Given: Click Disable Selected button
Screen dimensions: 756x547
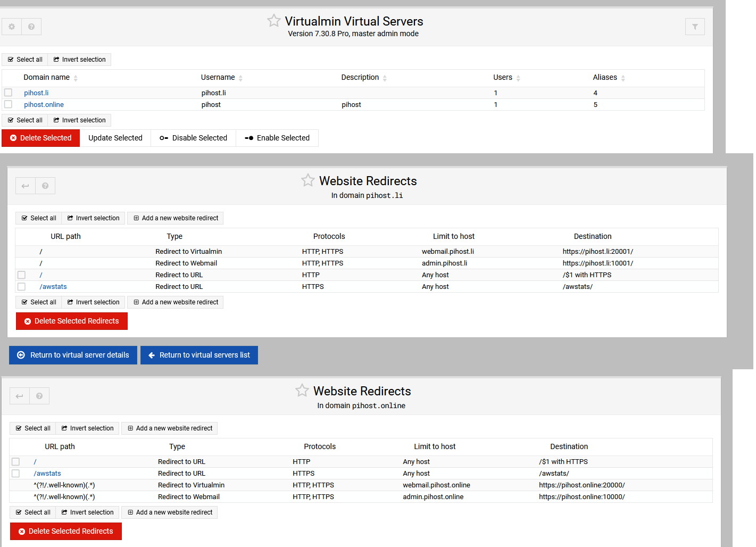Looking at the screenshot, I should pyautogui.click(x=194, y=138).
